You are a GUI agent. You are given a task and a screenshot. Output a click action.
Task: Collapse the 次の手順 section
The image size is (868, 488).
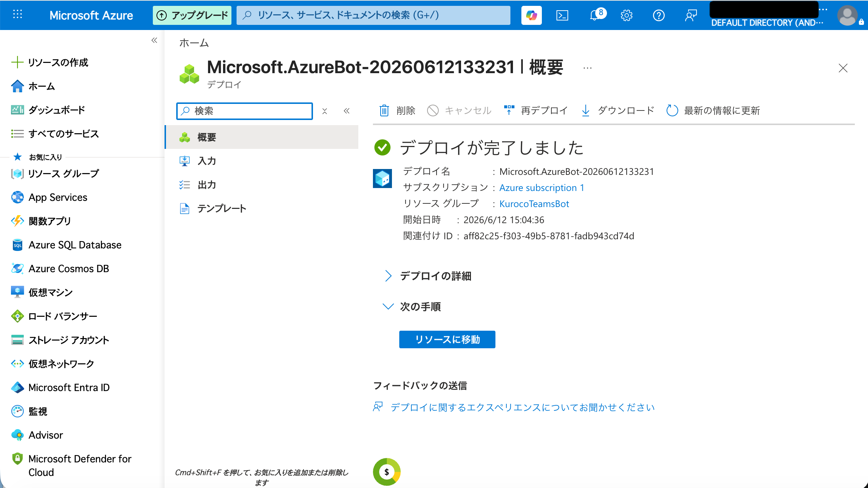point(412,307)
